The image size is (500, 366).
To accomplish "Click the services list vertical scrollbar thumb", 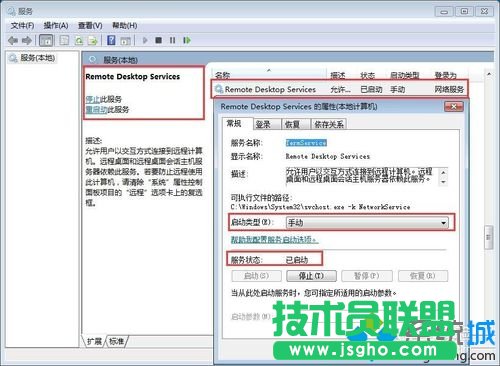I will [489, 237].
